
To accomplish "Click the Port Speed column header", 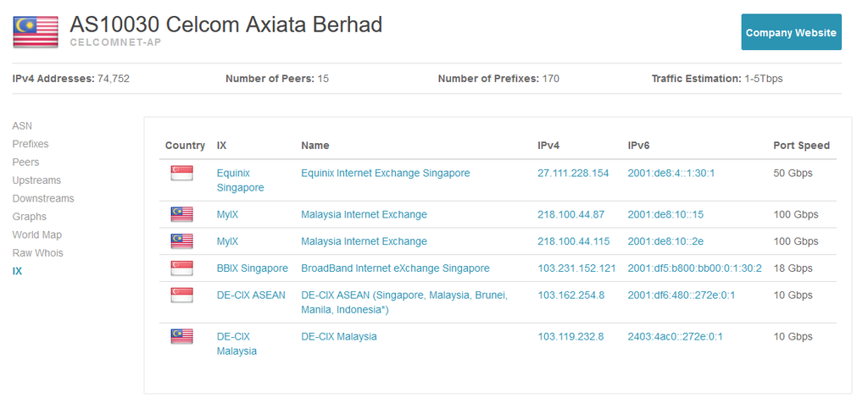I will pyautogui.click(x=801, y=146).
